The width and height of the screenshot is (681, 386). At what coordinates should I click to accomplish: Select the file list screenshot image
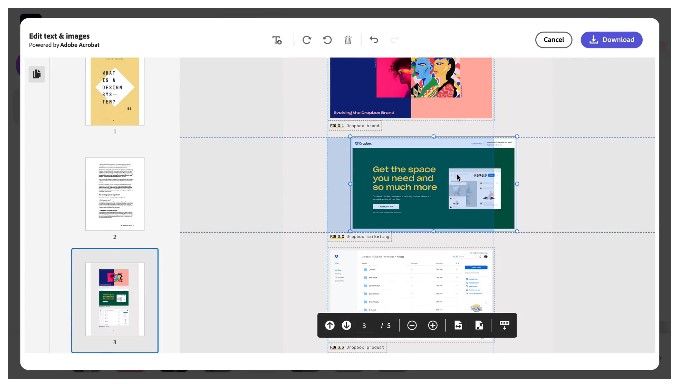tap(411, 280)
